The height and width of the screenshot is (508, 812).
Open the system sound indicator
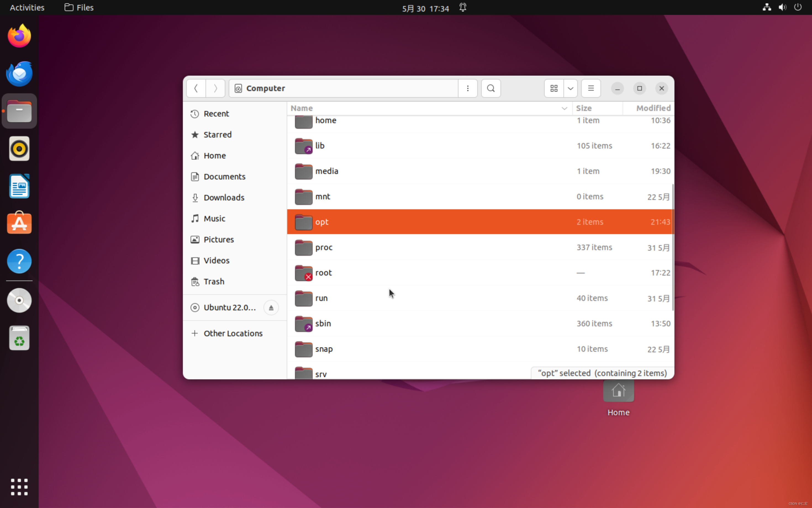tap(782, 7)
